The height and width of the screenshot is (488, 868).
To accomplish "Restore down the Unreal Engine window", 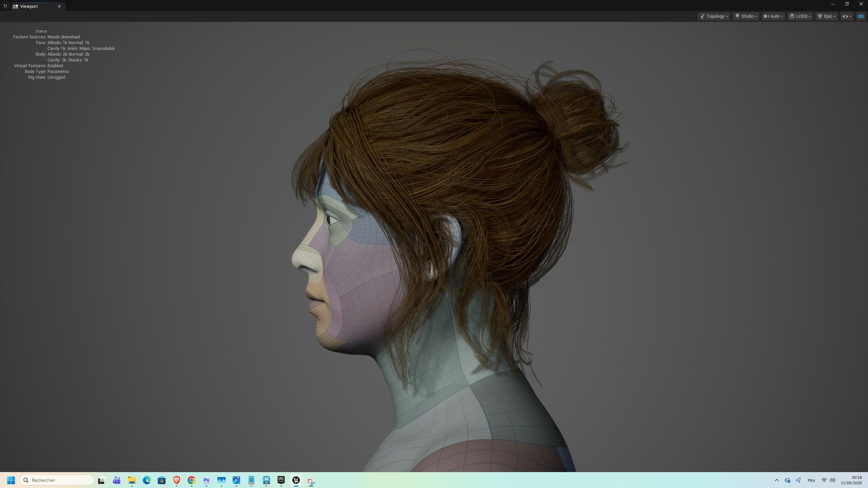I will click(847, 4).
